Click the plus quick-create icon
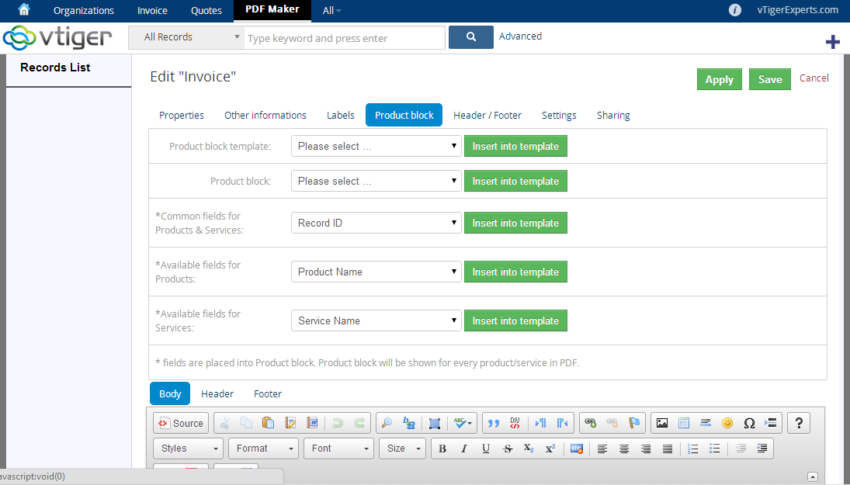 click(832, 42)
